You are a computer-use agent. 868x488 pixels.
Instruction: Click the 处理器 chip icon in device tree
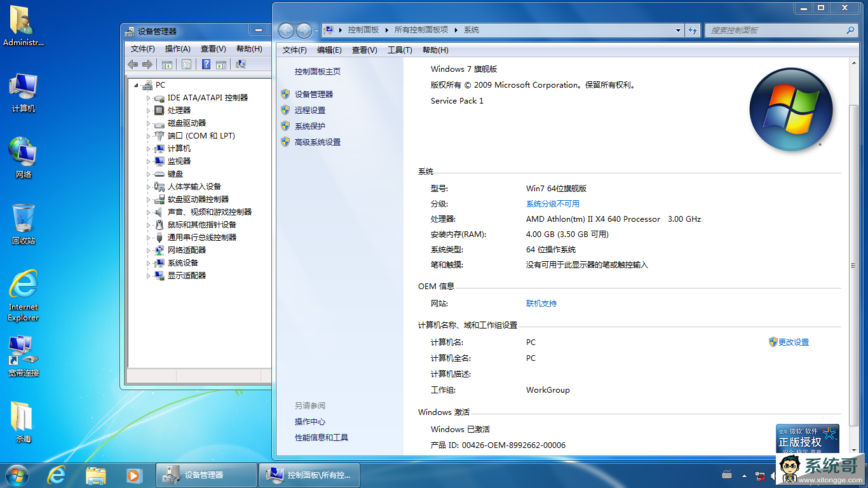tap(159, 110)
